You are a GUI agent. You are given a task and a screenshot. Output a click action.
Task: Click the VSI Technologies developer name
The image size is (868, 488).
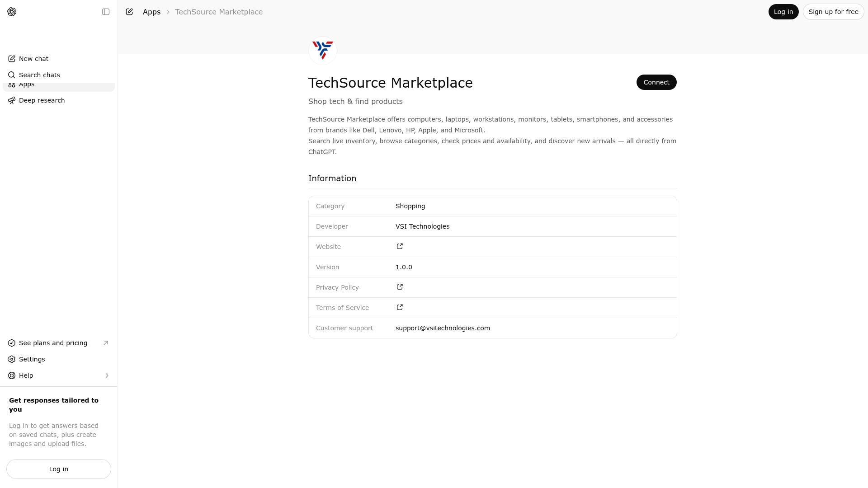point(422,226)
